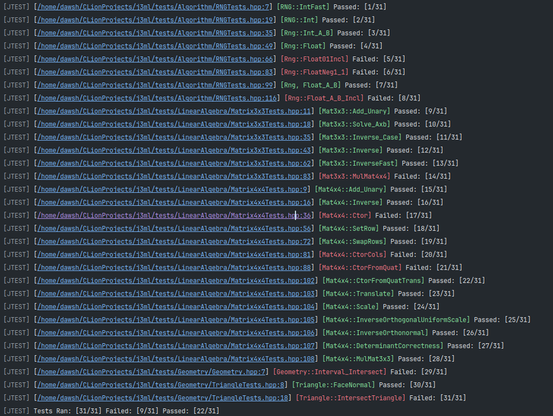
Task: Open the Matrix3x3Tests link on the Mat3x3::Inverse row
Action: pyautogui.click(x=175, y=150)
